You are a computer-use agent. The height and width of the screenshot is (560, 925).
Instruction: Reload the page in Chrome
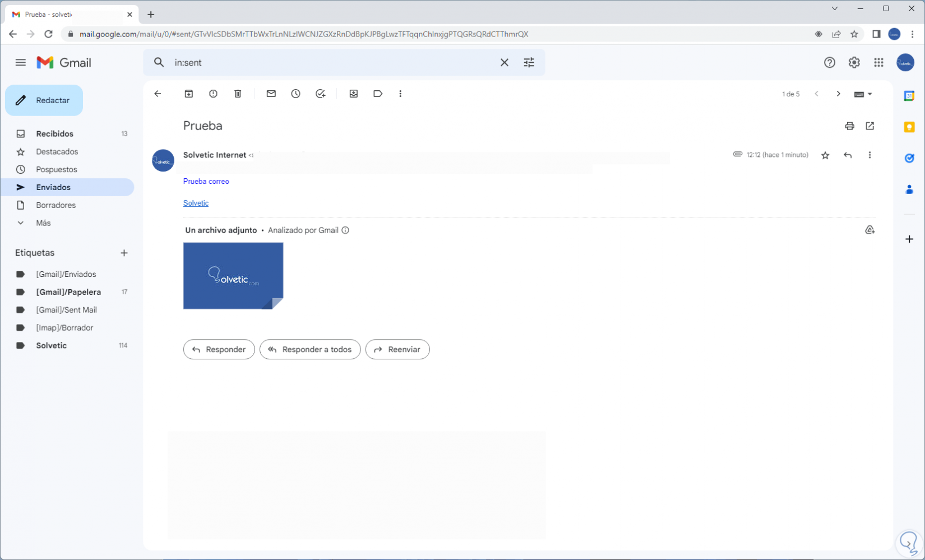tap(49, 34)
